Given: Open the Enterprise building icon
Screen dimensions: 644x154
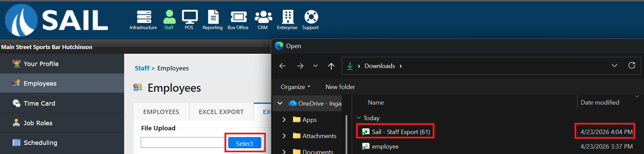Looking at the screenshot, I should 287,17.
